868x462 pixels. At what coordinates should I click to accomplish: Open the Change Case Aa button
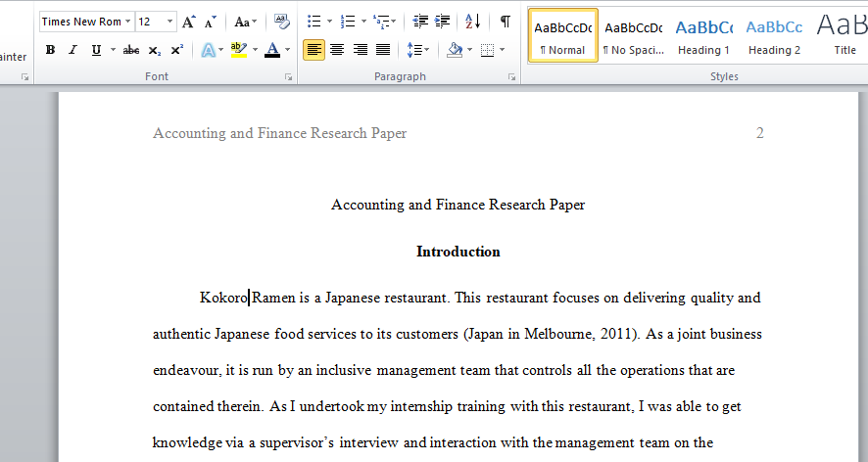[245, 23]
